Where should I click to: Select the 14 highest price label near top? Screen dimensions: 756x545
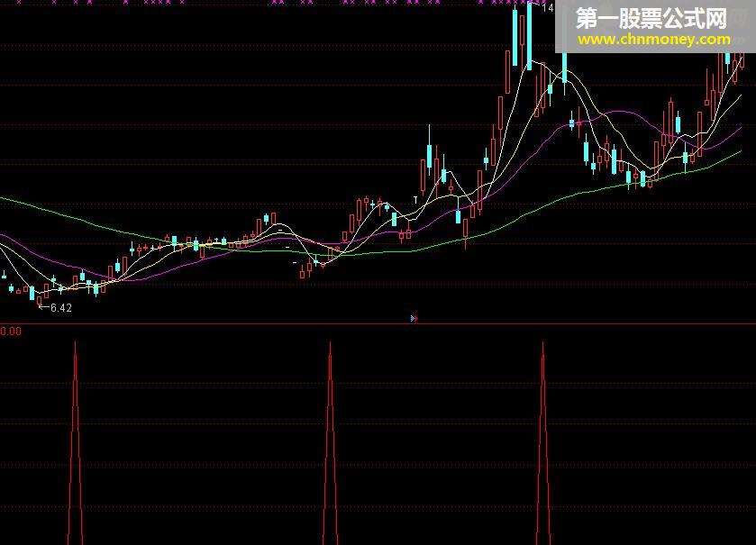(548, 8)
